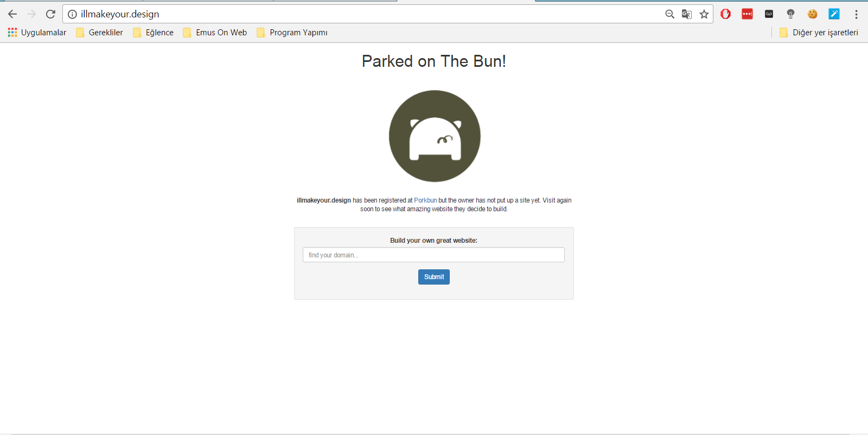Open Chrome's three-dot menu
Viewport: 868px width, 435px height.
[x=856, y=14]
